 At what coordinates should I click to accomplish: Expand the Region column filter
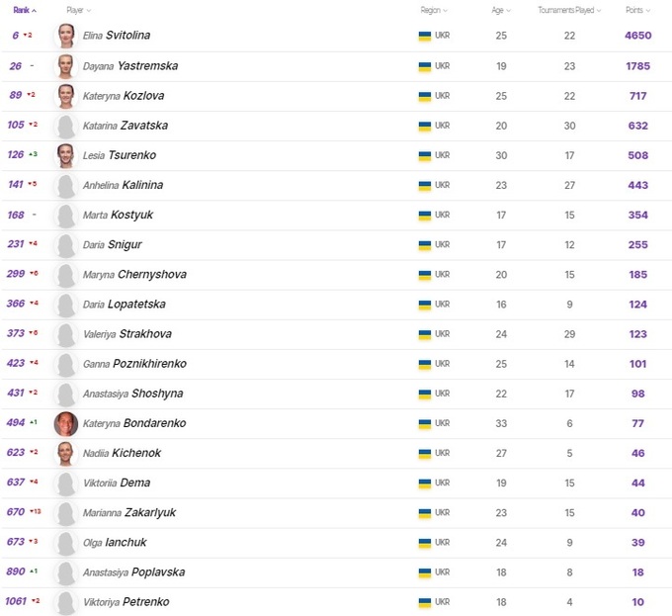433,9
